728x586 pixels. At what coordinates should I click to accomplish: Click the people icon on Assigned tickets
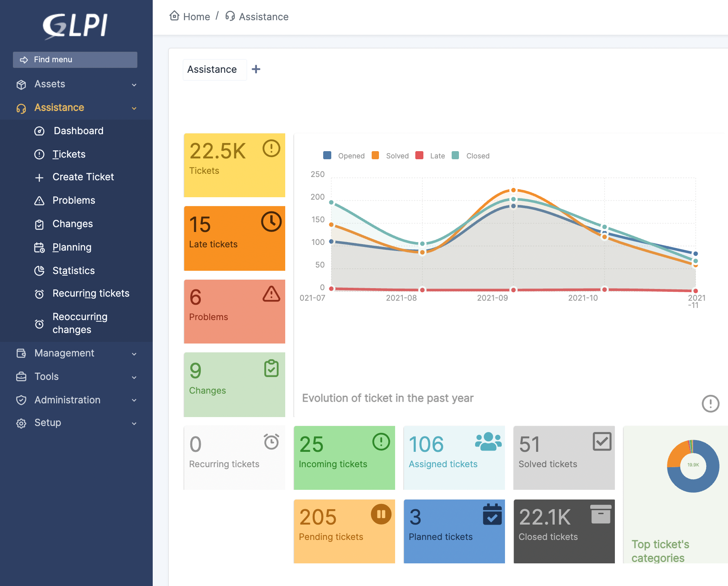coord(488,441)
